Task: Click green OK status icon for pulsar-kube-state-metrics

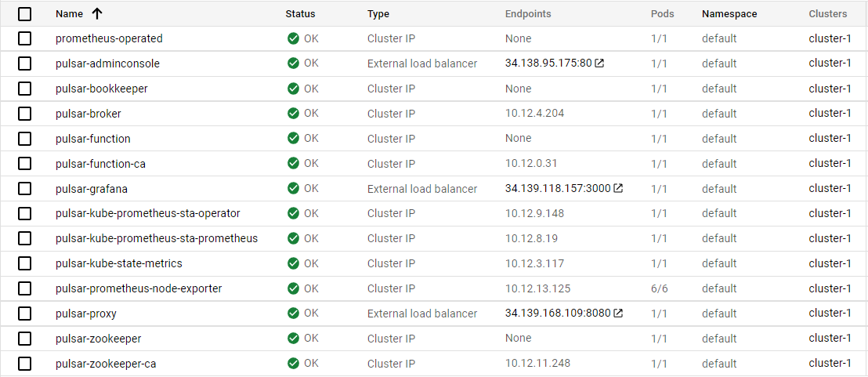Action: click(294, 263)
